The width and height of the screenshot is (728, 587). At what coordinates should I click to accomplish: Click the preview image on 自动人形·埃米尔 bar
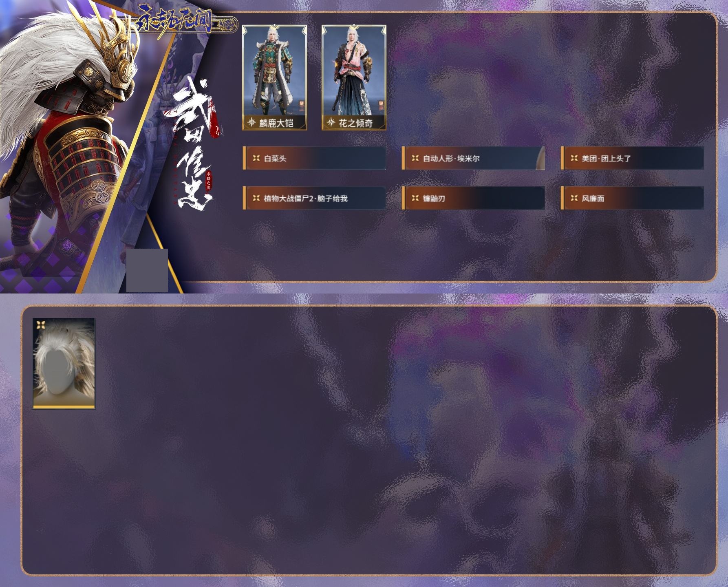(540, 158)
